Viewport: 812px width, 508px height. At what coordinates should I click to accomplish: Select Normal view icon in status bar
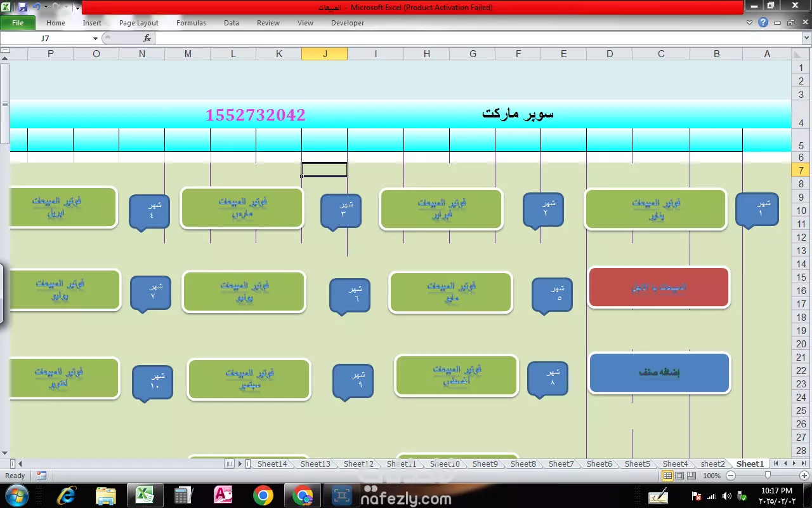click(667, 476)
